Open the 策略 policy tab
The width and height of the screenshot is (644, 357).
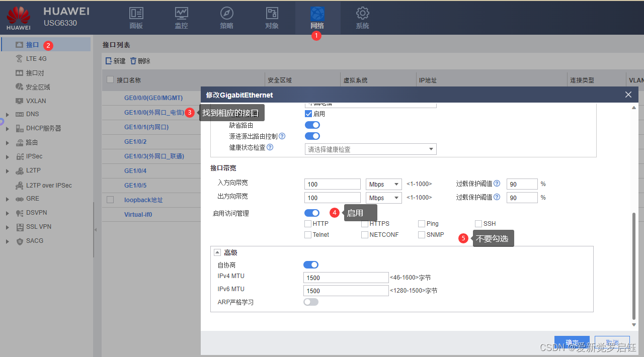pyautogui.click(x=226, y=18)
